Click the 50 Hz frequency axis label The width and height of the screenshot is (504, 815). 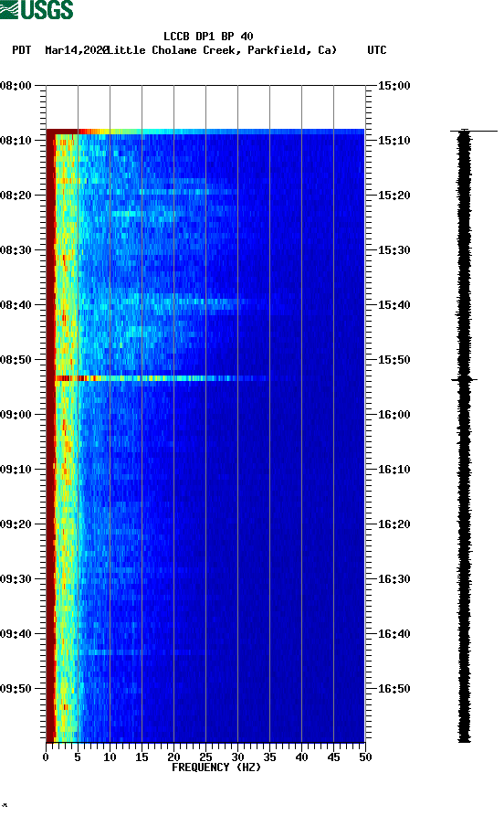[365, 757]
